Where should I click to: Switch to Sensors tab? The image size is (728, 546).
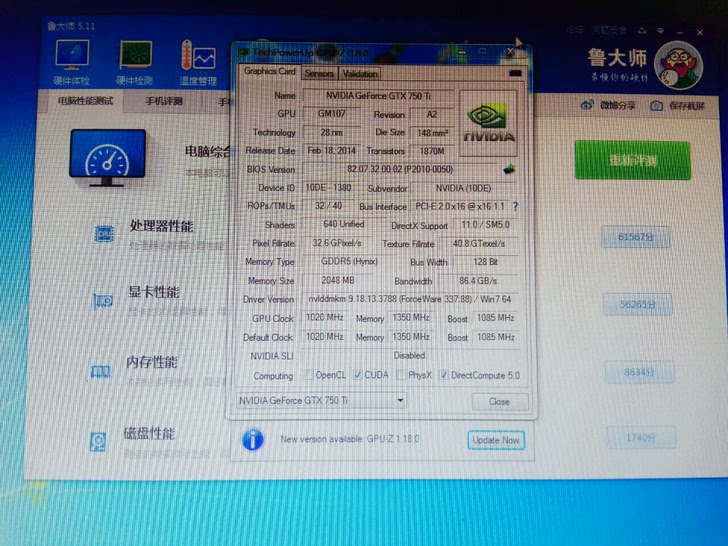(x=319, y=73)
